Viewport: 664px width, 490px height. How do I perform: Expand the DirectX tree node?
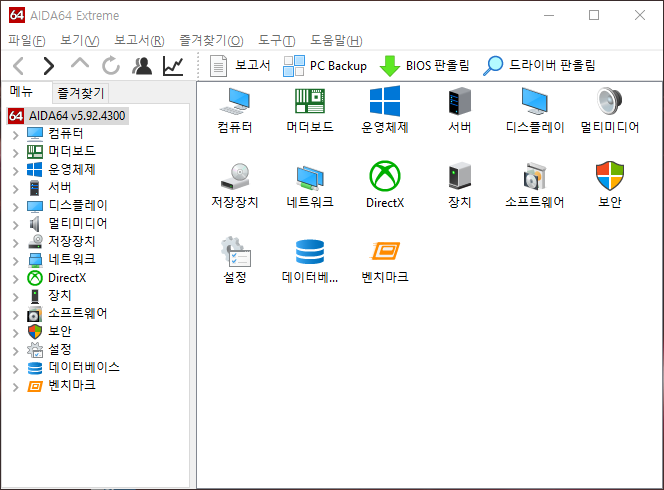pyautogui.click(x=16, y=279)
